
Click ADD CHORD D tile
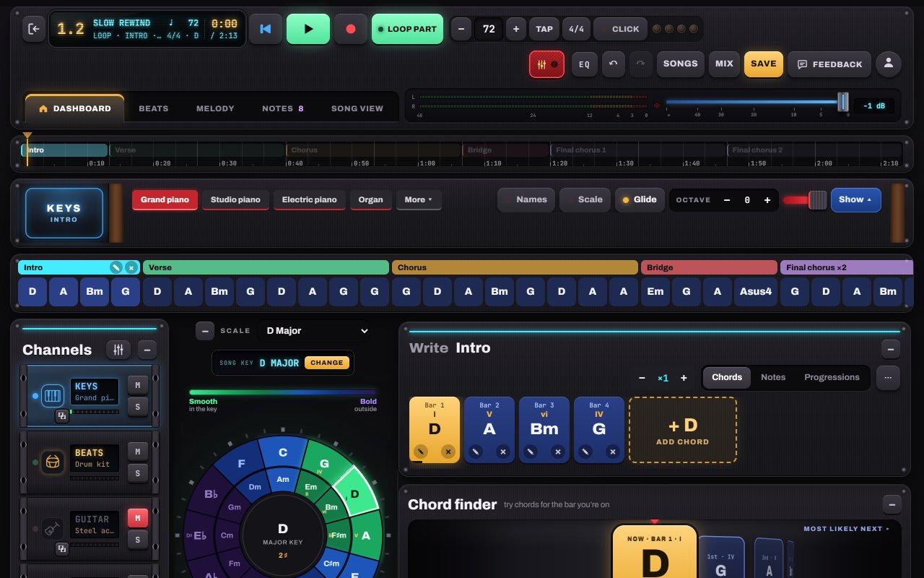[x=683, y=430]
